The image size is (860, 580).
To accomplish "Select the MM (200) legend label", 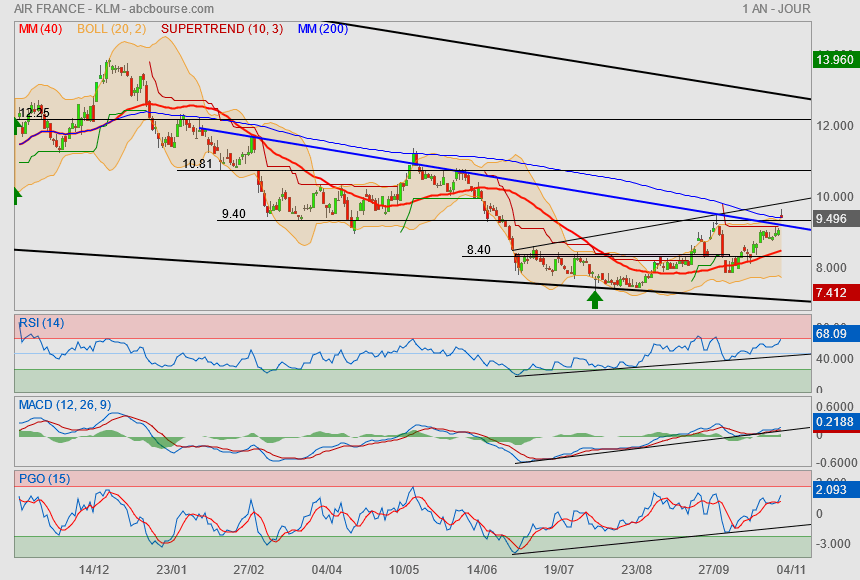I will tap(323, 29).
